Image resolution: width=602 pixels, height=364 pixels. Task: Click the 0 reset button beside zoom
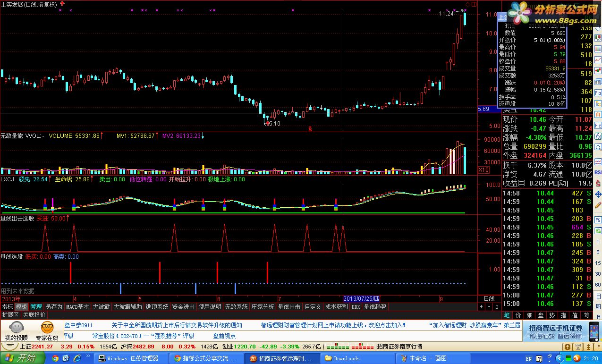click(x=497, y=307)
